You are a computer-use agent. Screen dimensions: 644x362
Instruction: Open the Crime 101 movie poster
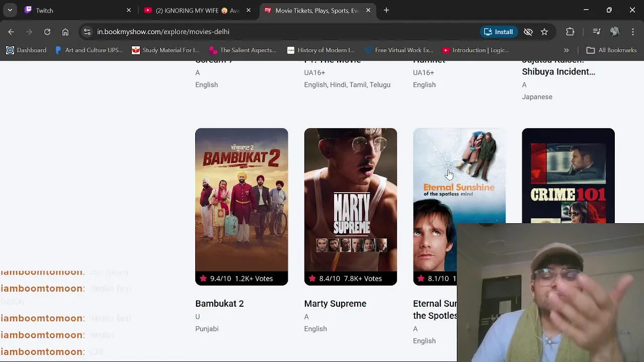click(568, 175)
